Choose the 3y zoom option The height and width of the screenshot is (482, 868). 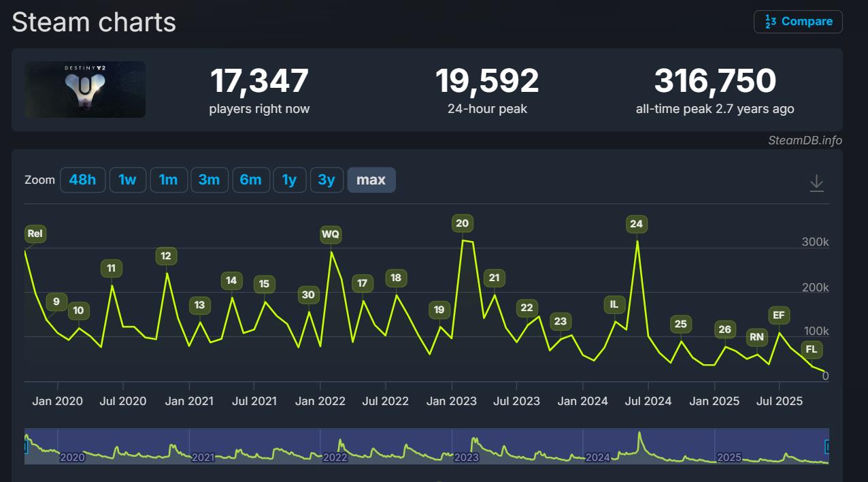point(327,180)
